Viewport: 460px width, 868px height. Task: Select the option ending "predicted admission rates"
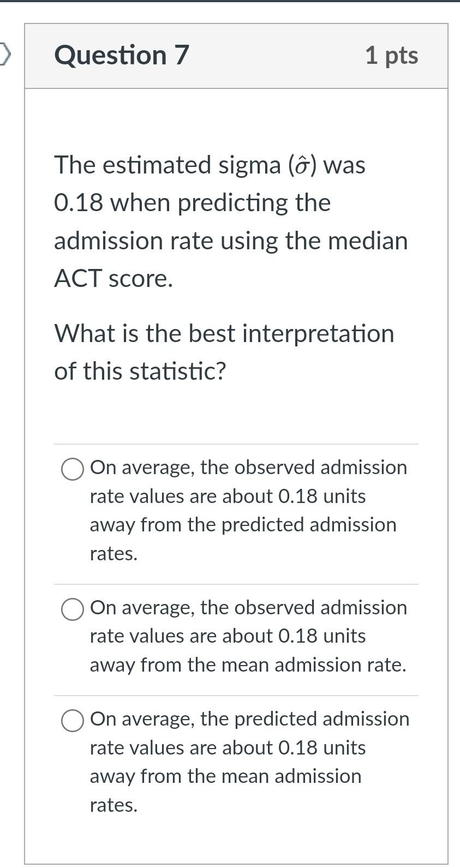72,469
